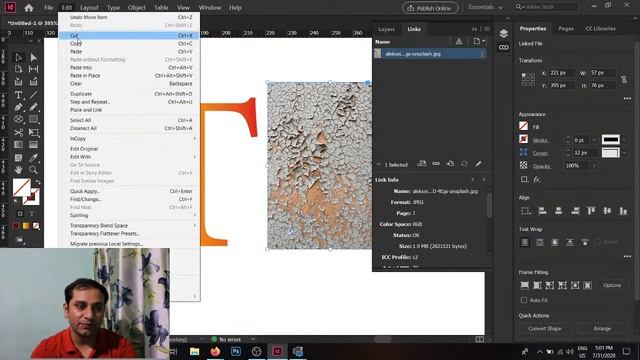Toggle constrain proportions link icon
640x360 pixels.
coord(624,79)
